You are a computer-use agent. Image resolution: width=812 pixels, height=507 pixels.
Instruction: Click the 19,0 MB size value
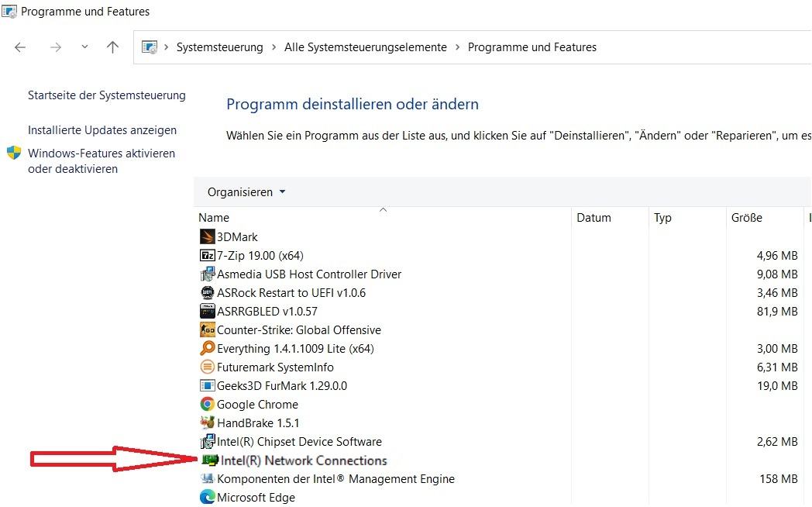pos(777,386)
